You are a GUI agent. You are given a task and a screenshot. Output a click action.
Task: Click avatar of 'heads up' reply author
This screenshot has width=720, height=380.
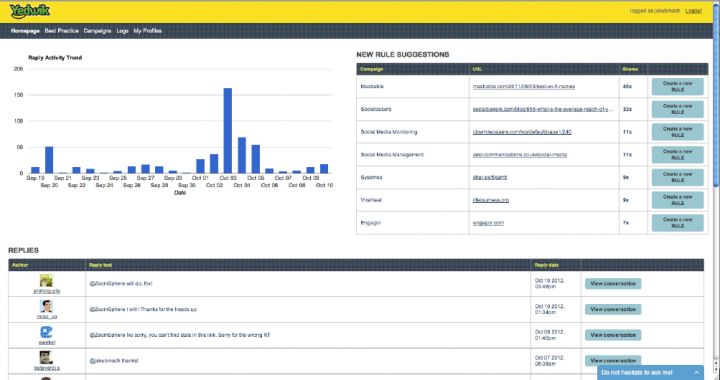46,306
